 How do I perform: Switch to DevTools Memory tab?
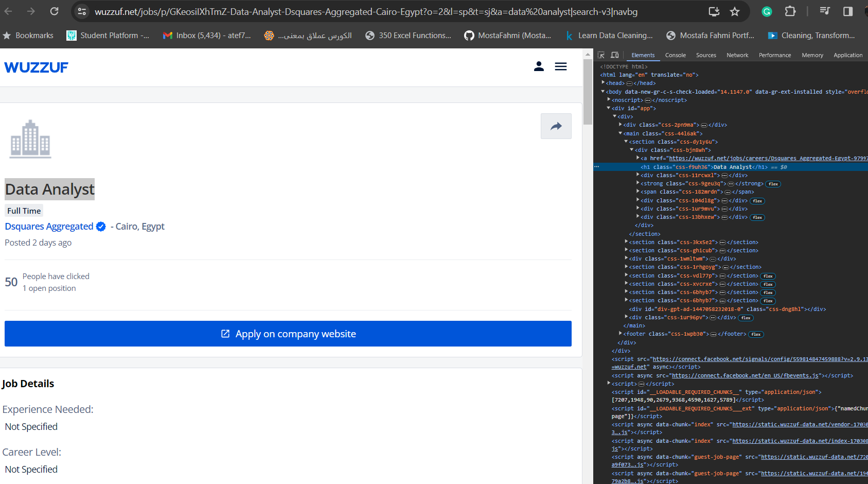coord(812,55)
